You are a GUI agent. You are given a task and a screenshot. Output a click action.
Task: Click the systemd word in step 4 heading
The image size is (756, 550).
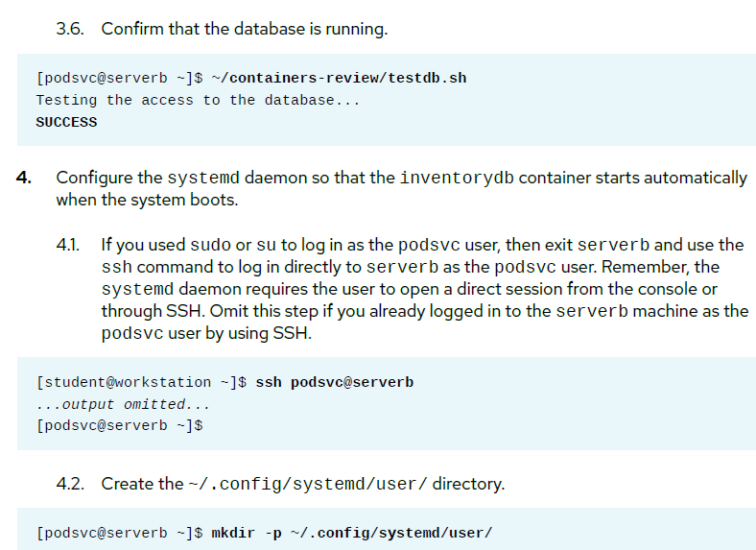[203, 178]
